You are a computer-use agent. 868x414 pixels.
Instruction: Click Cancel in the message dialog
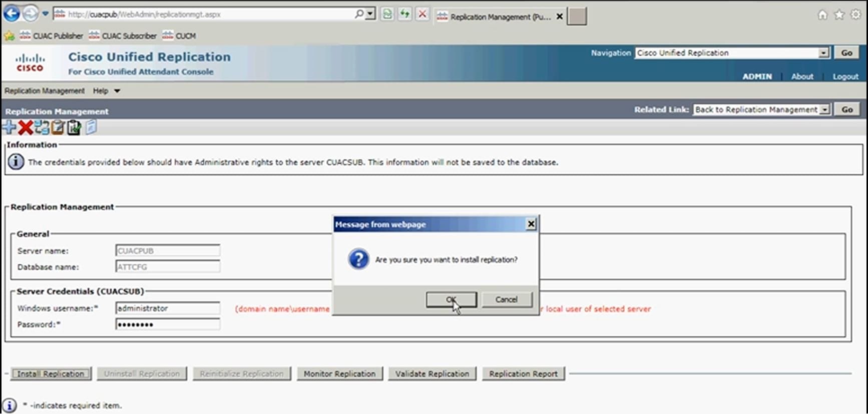click(x=507, y=299)
